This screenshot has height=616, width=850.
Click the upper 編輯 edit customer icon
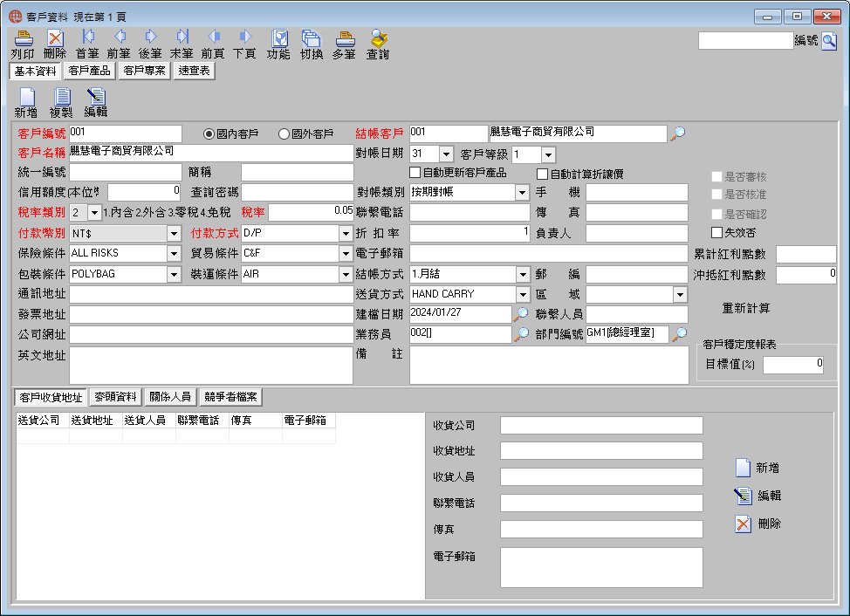[x=96, y=103]
